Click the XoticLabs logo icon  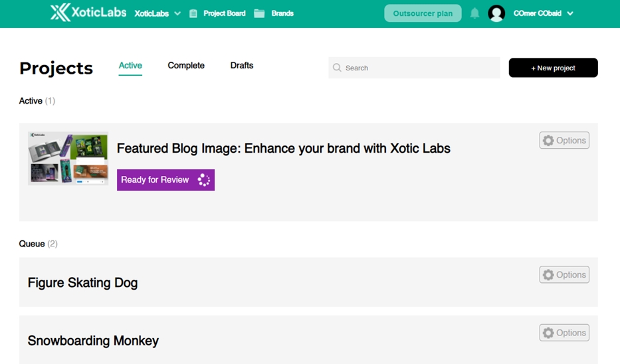(60, 12)
